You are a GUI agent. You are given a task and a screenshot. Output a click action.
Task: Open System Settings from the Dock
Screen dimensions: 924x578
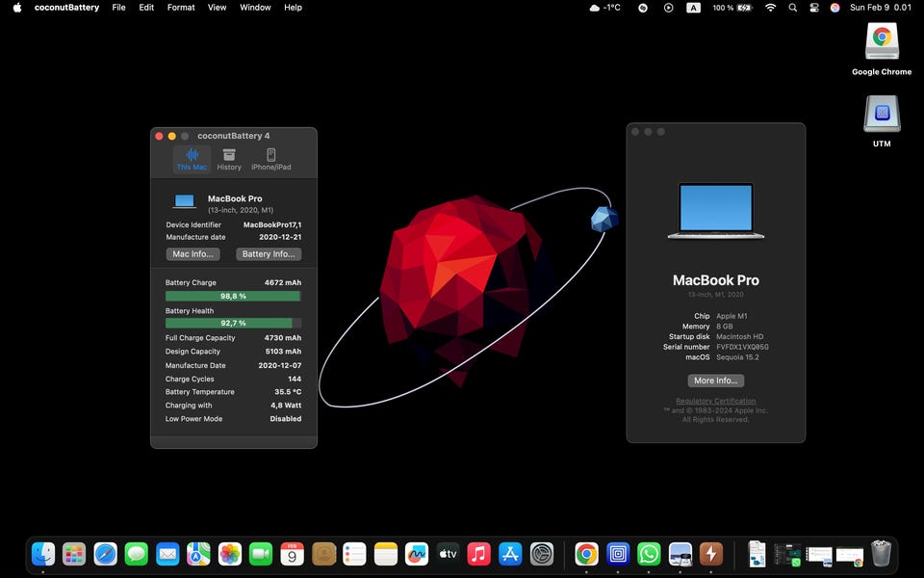click(541, 555)
